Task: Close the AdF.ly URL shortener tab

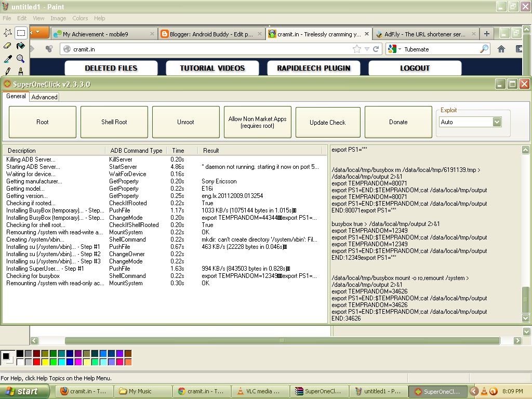Action: (x=474, y=34)
